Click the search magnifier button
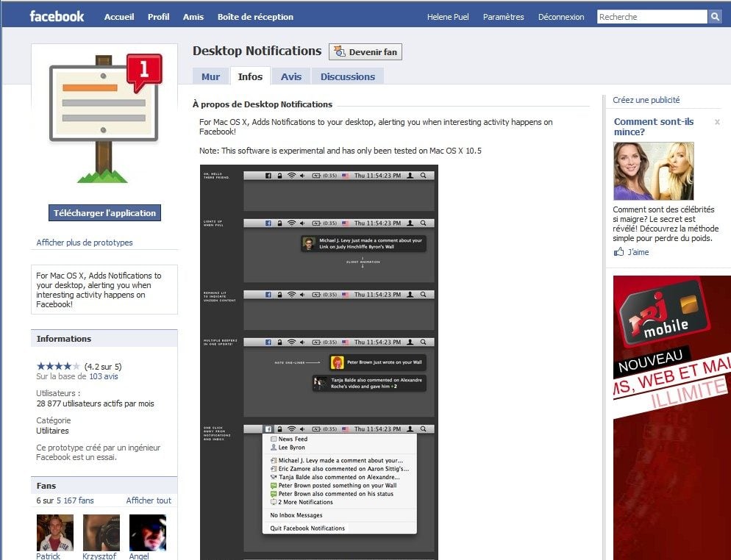The width and height of the screenshot is (731, 560). tap(715, 17)
